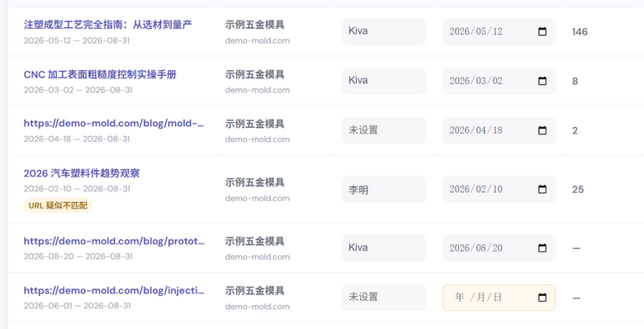Click demo-mold.com under the protot... row site
Image resolution: width=644 pixels, height=329 pixels.
(x=257, y=257)
